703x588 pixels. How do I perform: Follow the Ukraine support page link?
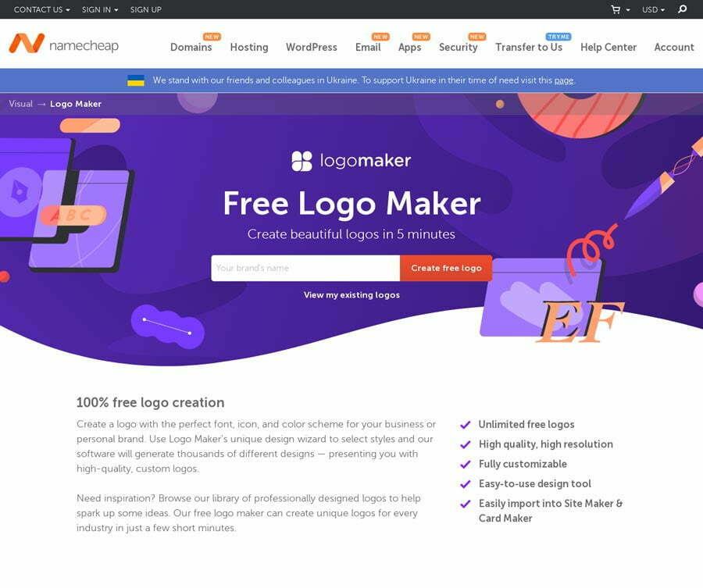point(563,80)
